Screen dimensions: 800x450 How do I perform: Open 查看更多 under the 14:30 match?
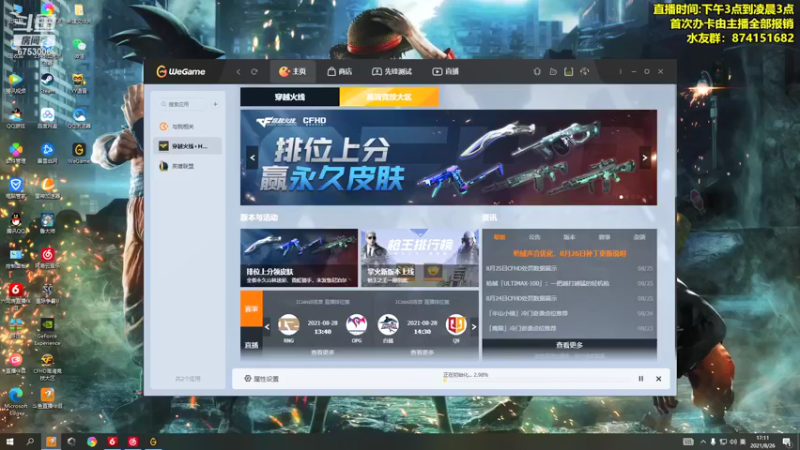pyautogui.click(x=422, y=353)
